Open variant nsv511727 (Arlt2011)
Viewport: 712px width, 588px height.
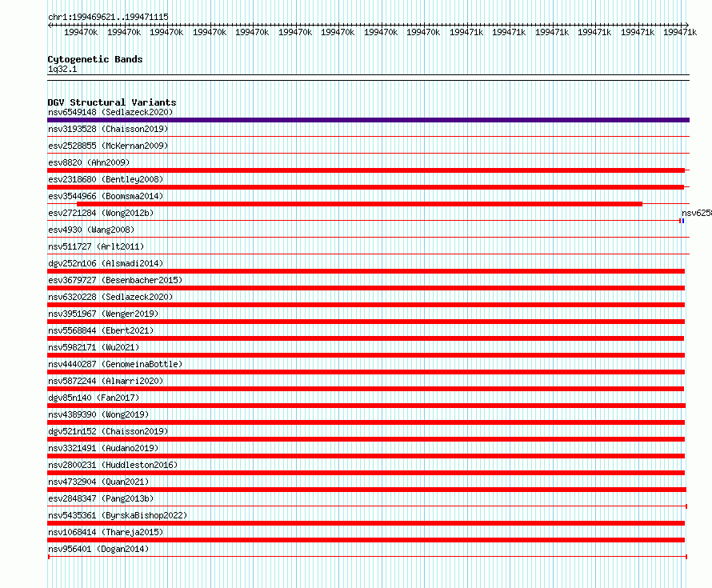coord(96,246)
